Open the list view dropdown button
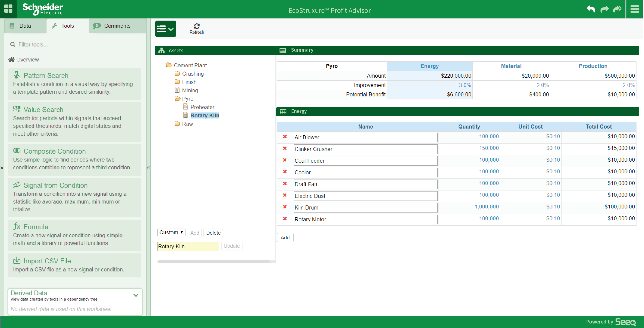Screen dimensions: 644x328 [x=166, y=29]
